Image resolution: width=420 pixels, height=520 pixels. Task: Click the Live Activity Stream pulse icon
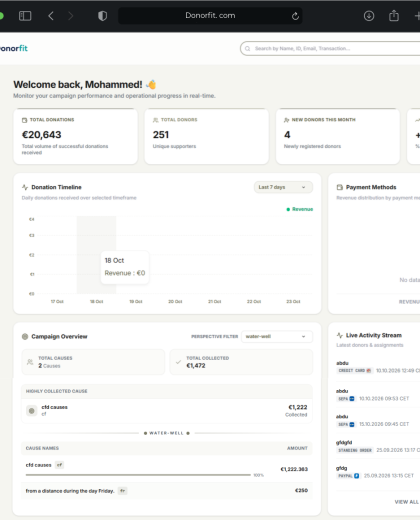(340, 335)
